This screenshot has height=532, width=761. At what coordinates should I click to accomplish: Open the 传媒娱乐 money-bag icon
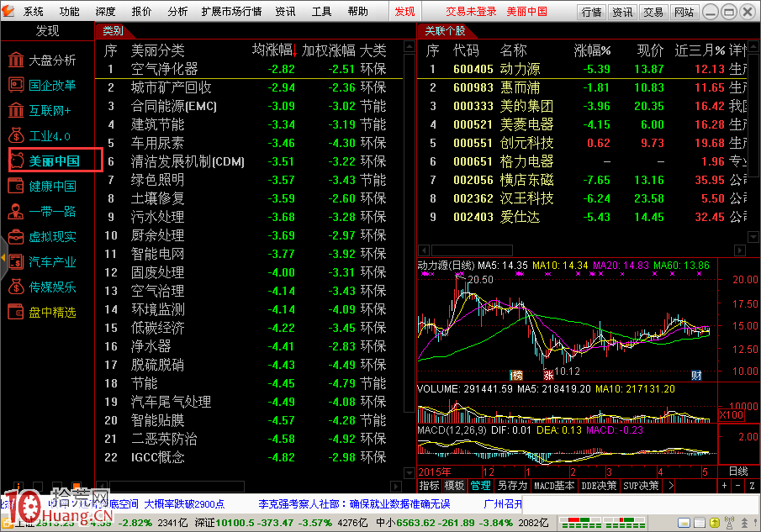pos(16,287)
